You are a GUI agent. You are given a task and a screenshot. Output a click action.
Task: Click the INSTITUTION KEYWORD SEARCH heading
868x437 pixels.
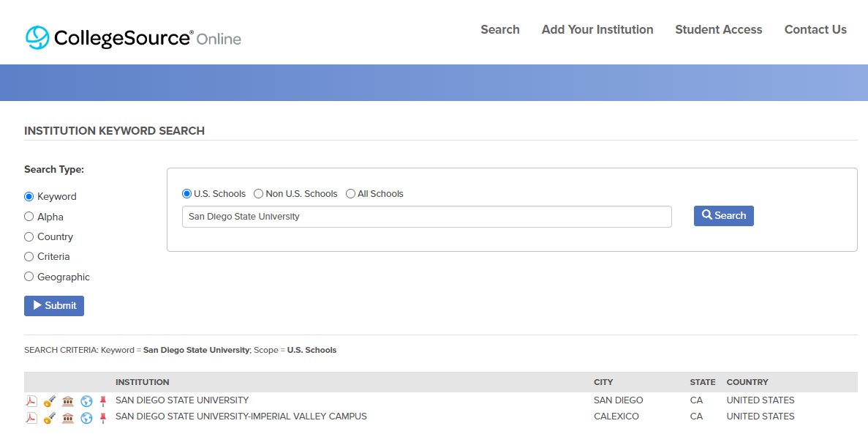115,131
